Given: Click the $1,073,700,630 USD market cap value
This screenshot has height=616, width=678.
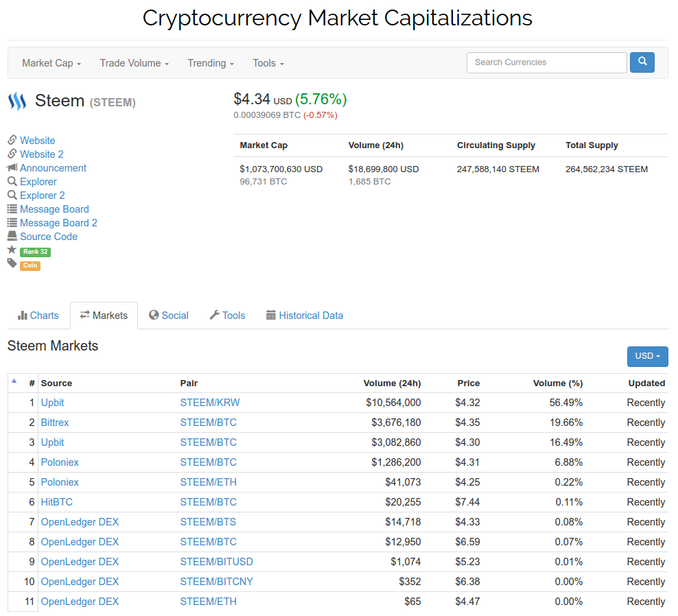Looking at the screenshot, I should [281, 169].
